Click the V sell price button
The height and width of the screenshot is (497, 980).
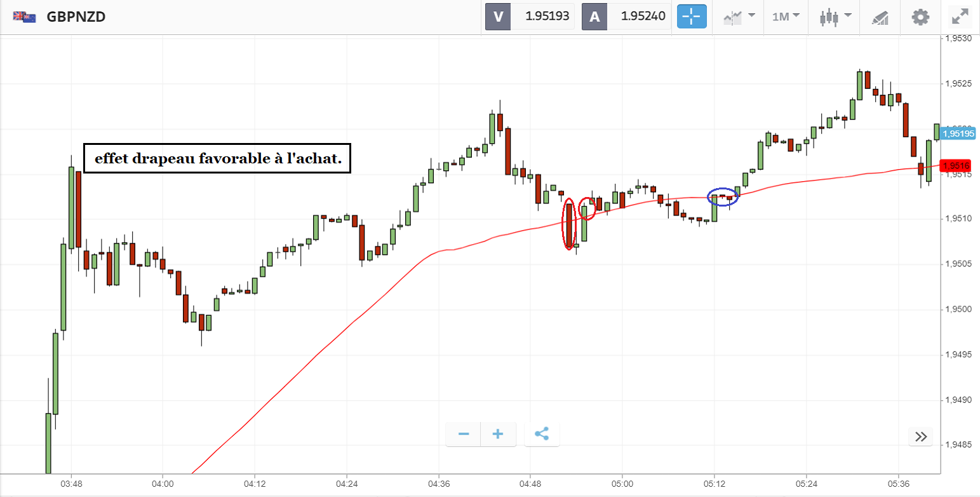530,17
